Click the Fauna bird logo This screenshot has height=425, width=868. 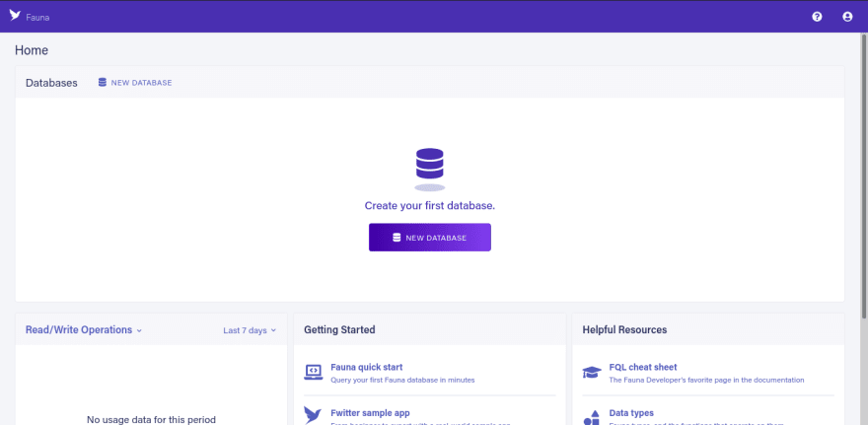(15, 16)
